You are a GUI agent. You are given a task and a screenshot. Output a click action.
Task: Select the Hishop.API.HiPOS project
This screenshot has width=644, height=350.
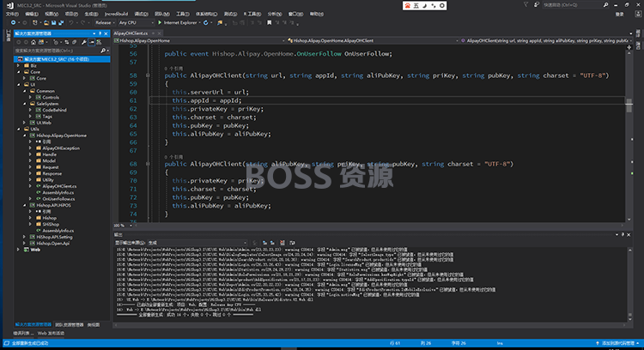click(x=53, y=205)
